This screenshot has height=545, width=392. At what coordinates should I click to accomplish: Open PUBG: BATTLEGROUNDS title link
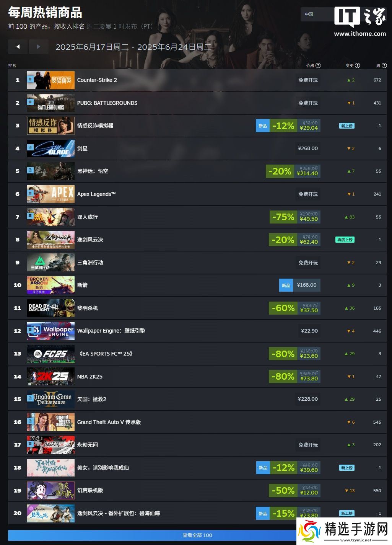coord(107,103)
